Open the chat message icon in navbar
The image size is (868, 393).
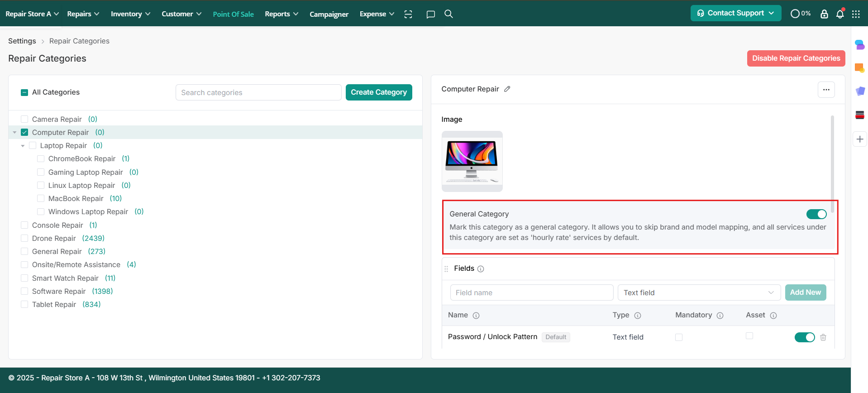coord(430,14)
